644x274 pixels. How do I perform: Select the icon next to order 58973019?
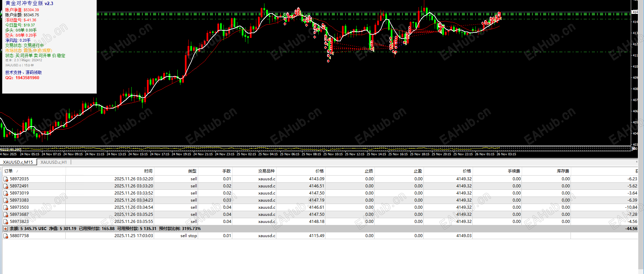tap(6, 193)
